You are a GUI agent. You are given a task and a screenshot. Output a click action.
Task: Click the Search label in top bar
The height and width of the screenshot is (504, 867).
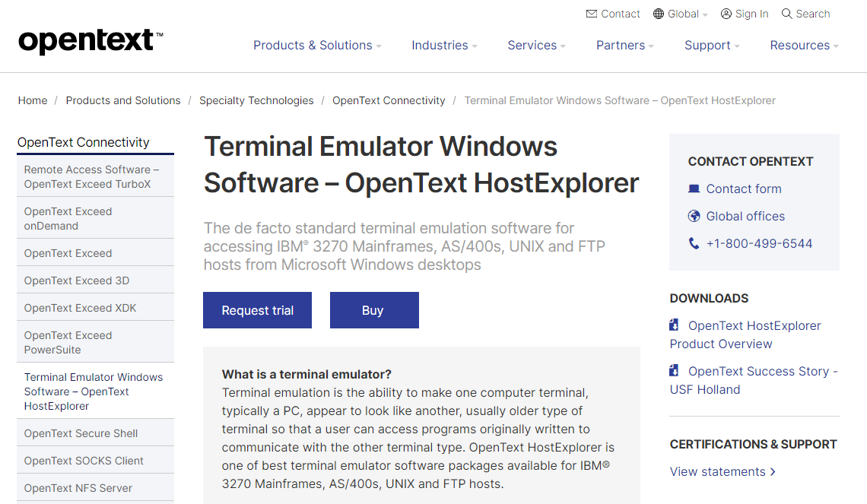coord(813,14)
